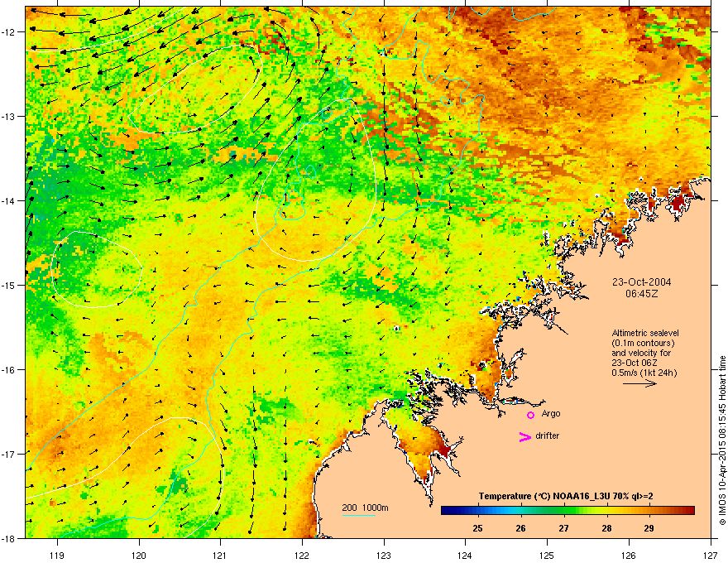The width and height of the screenshot is (728, 563).
Task: Click the "(0.1m contours)" caption line
Action: click(x=643, y=343)
